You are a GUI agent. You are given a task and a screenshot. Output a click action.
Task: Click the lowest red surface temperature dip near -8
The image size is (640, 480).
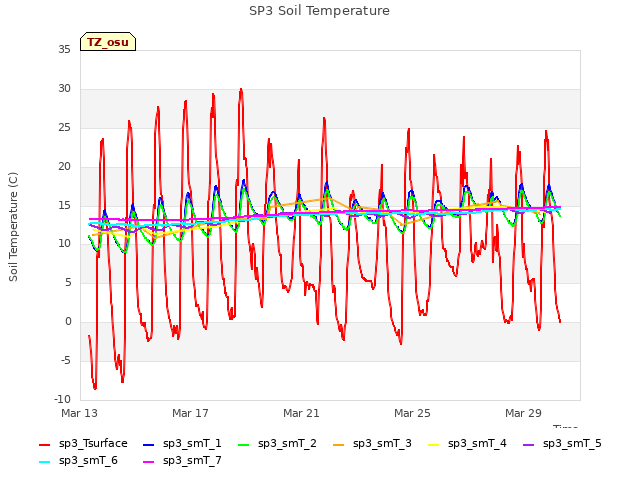point(95,388)
